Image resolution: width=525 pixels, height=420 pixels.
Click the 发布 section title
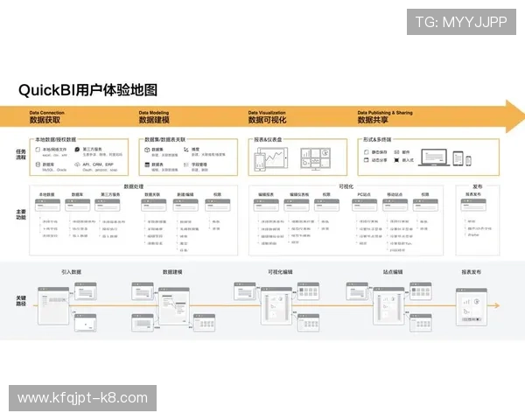pos(478,186)
